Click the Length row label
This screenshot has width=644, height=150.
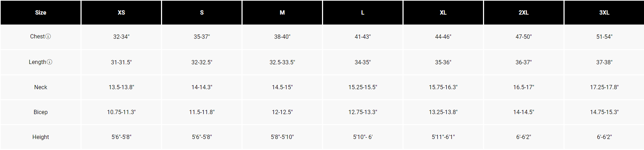point(37,62)
